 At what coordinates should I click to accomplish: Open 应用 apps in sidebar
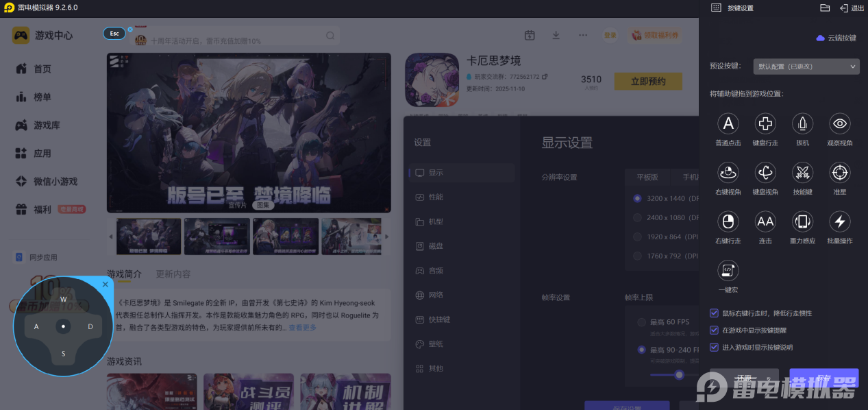(x=42, y=154)
